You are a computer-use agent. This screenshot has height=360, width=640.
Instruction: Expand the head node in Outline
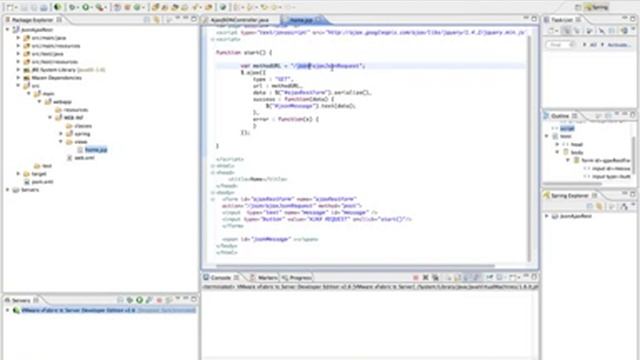click(x=557, y=144)
